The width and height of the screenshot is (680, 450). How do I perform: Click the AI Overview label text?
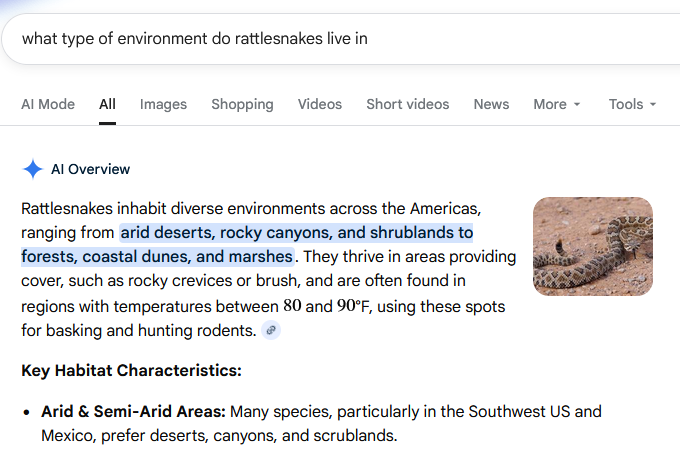pyautogui.click(x=90, y=169)
